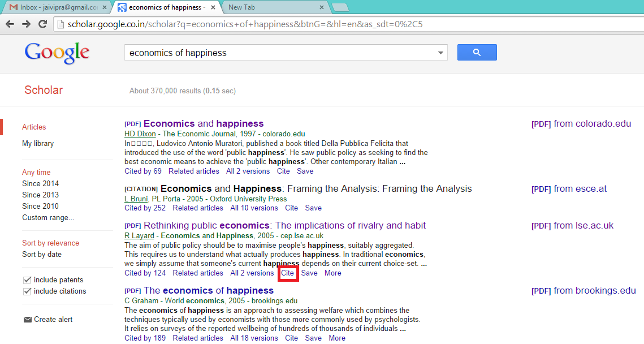Open PDF from esce.at
This screenshot has height=344, width=644.
coord(569,188)
